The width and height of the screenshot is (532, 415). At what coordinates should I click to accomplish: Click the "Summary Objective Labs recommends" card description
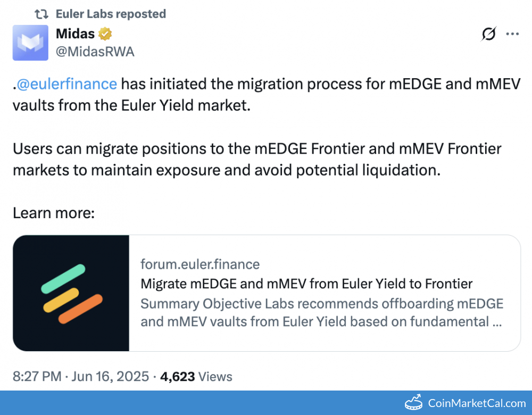321,313
